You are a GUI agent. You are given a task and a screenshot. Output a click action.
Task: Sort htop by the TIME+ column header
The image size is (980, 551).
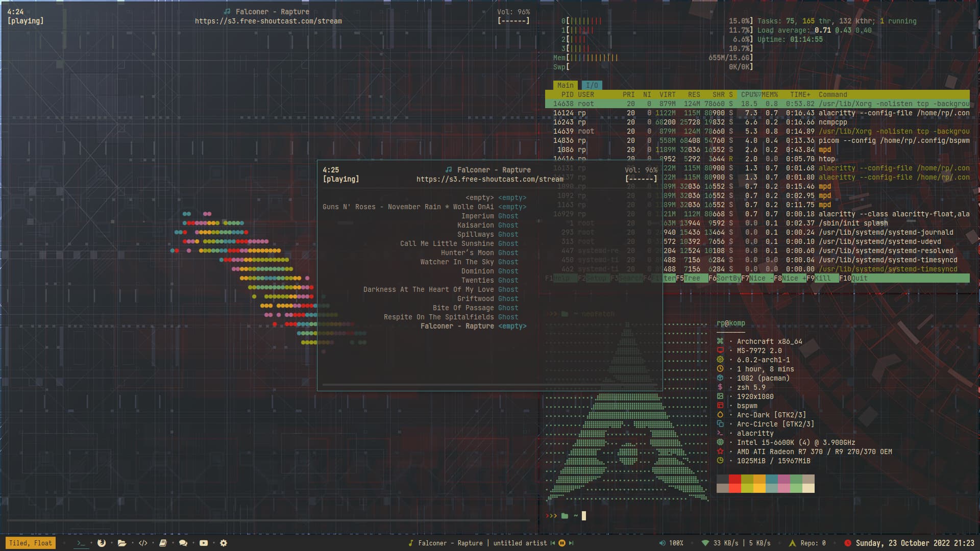(800, 94)
